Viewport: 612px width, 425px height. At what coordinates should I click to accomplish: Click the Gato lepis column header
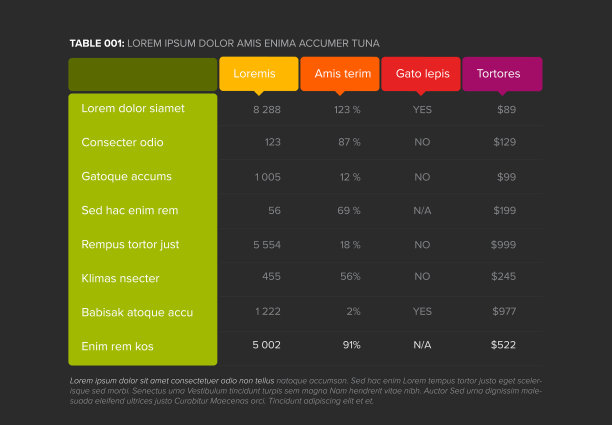421,74
